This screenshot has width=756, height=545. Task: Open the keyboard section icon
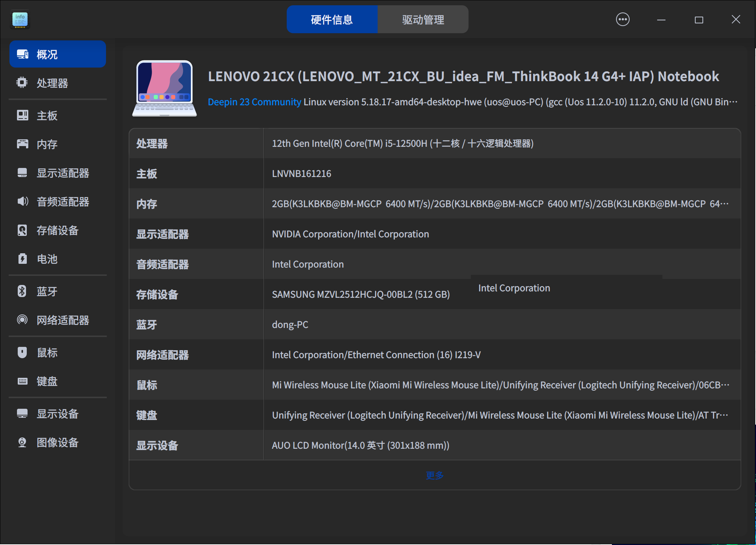pyautogui.click(x=22, y=381)
